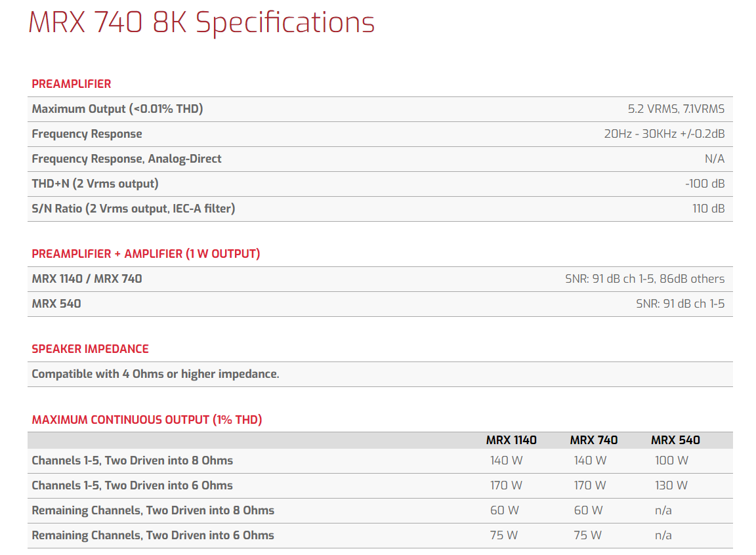Click the SPEAKER IMPEDANCE heading
The height and width of the screenshot is (555, 756).
point(90,349)
